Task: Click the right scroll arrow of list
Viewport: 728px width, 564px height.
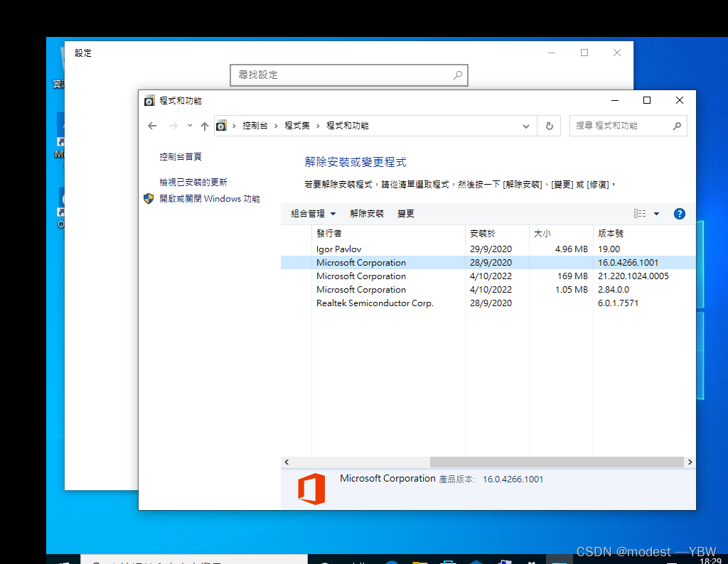Action: coord(690,462)
